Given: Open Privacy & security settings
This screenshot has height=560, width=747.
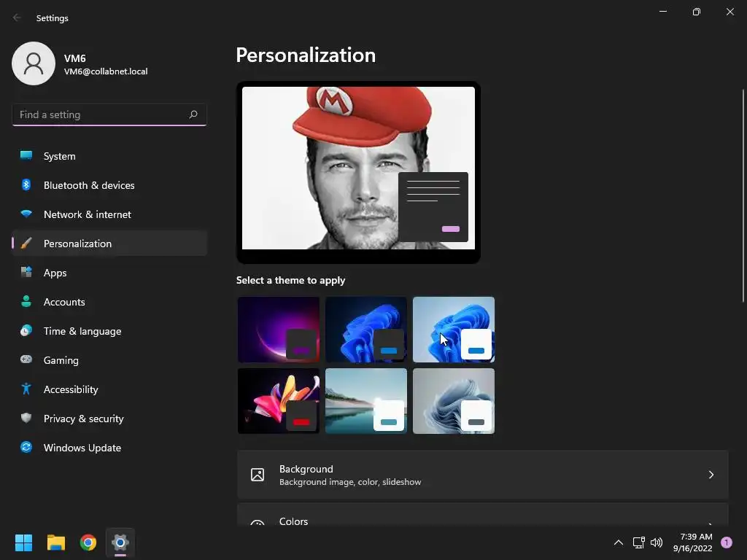Looking at the screenshot, I should click(109, 418).
